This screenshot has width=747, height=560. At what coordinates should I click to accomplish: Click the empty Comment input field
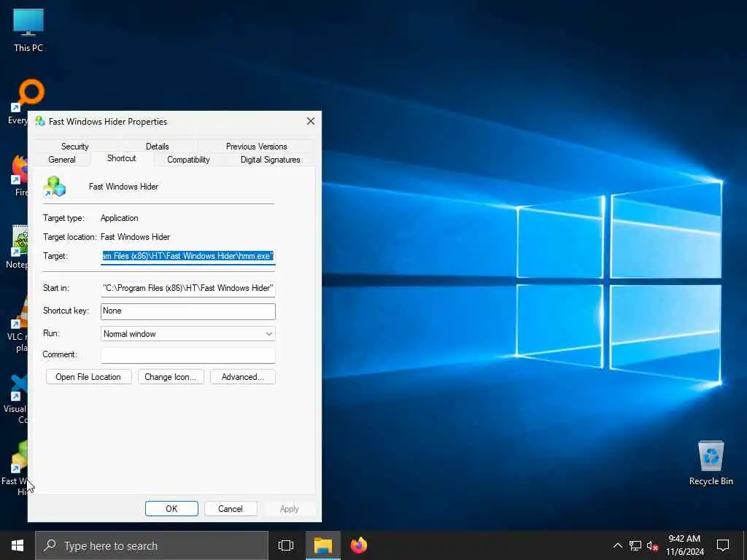pyautogui.click(x=187, y=355)
